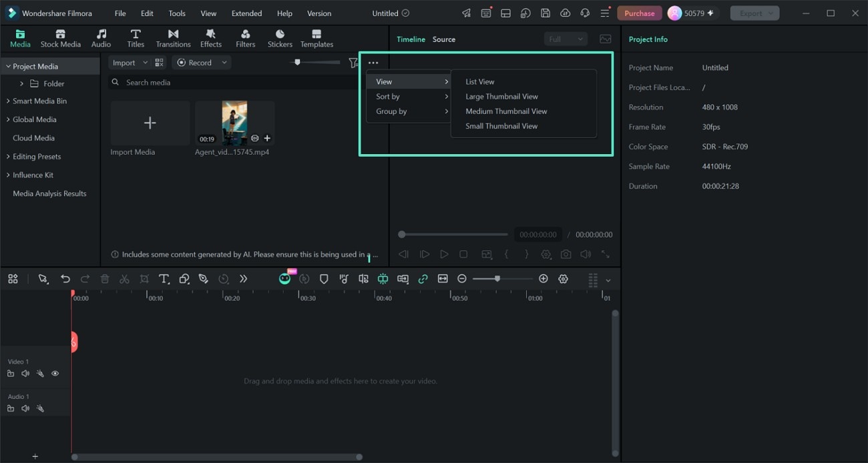Click the Effects tab icon
Viewport: 868px width, 463px height.
[x=210, y=34]
